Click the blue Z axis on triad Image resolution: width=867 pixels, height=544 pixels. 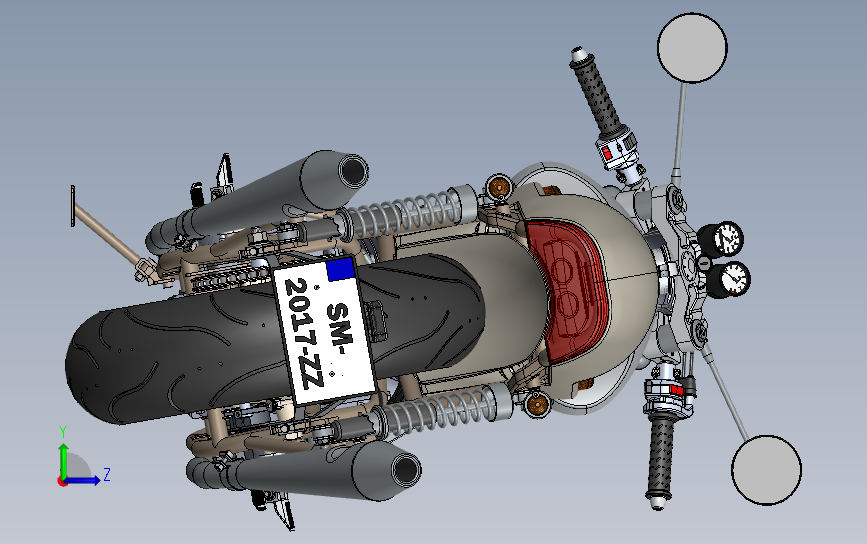pyautogui.click(x=82, y=480)
